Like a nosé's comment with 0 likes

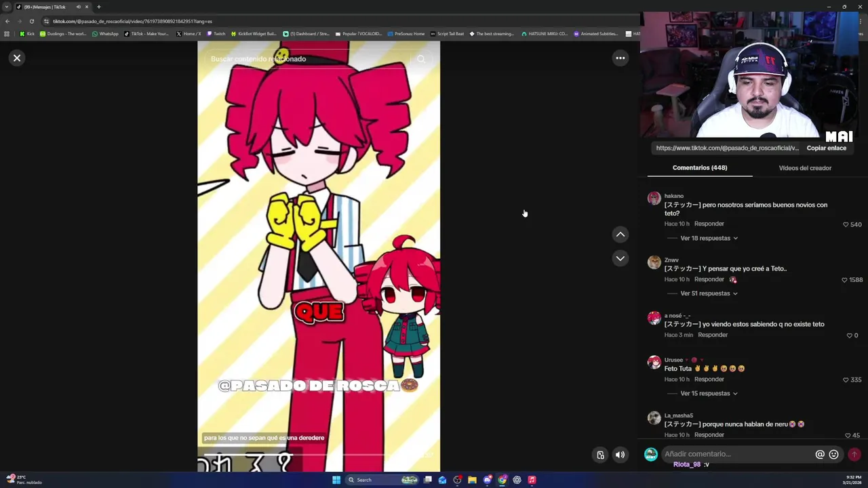tap(849, 335)
